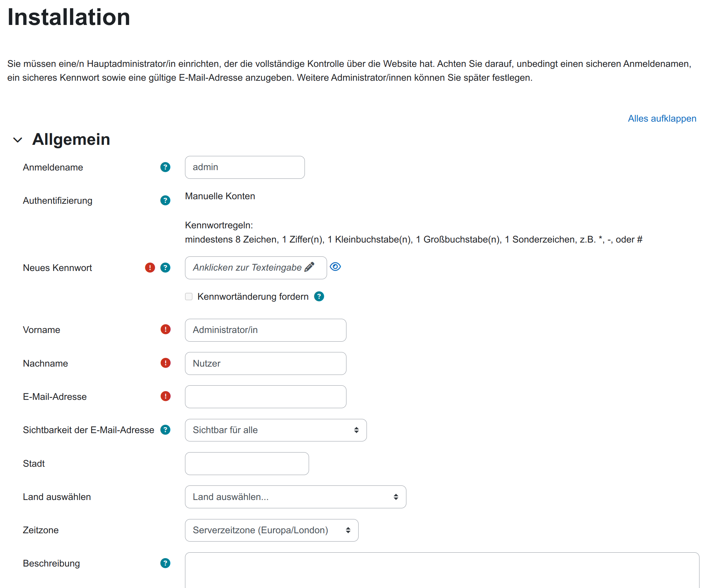Viewport: 722px width, 588px height.
Task: Focus the E-Mail-Adresse input field
Action: (265, 397)
